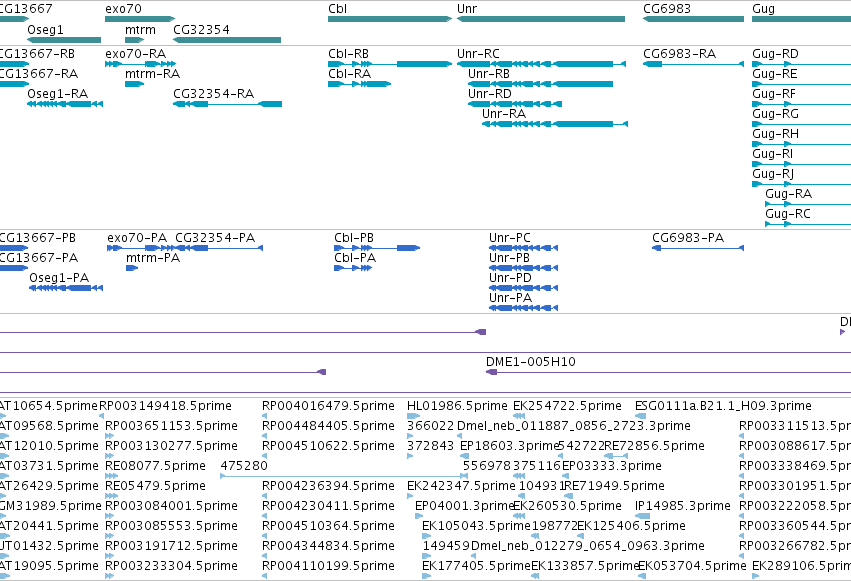Select EST Dmel_neb_011887_0856_2723.3prime

pyautogui.click(x=460, y=436)
